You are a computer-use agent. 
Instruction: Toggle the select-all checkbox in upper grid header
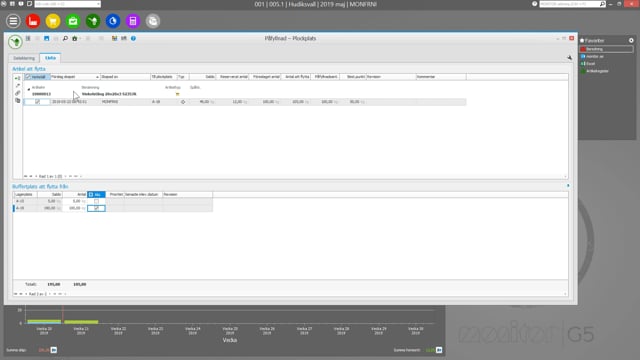(28, 77)
